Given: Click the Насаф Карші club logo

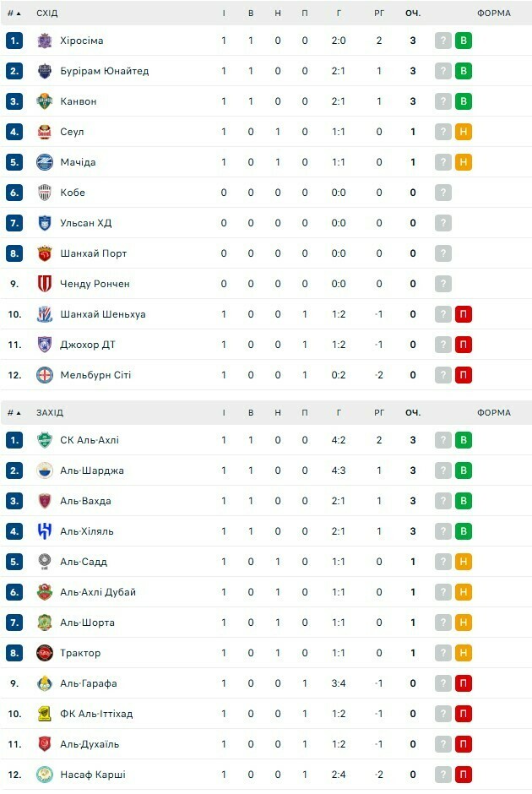Looking at the screenshot, I should coord(45,775).
